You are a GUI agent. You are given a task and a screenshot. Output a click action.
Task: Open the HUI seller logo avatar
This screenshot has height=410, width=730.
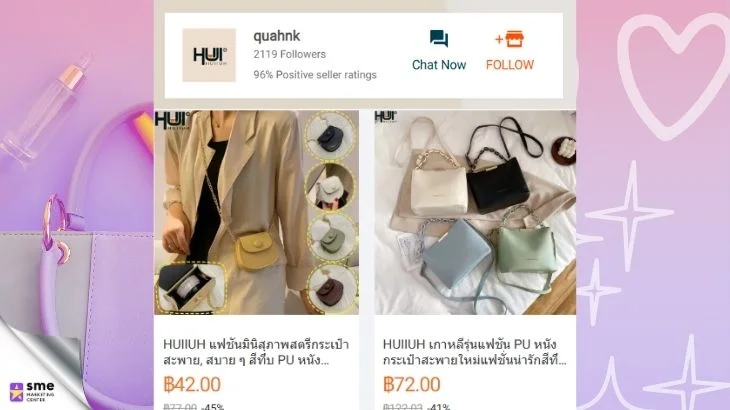[x=209, y=55]
